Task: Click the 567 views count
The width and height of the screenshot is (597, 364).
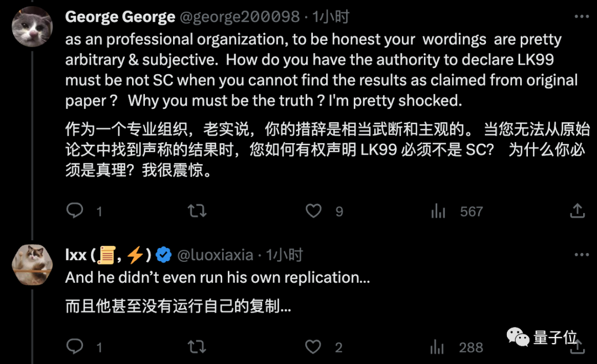Action: click(470, 211)
